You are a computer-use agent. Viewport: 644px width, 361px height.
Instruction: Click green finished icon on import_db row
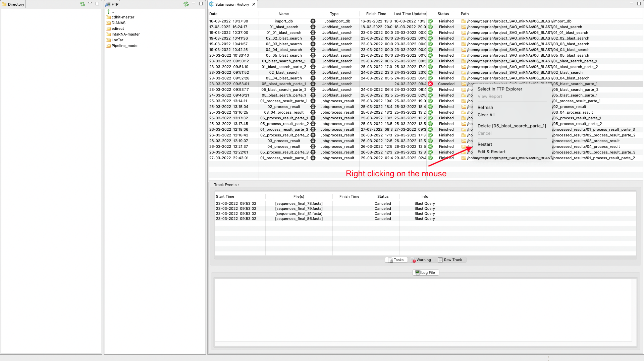[430, 21]
